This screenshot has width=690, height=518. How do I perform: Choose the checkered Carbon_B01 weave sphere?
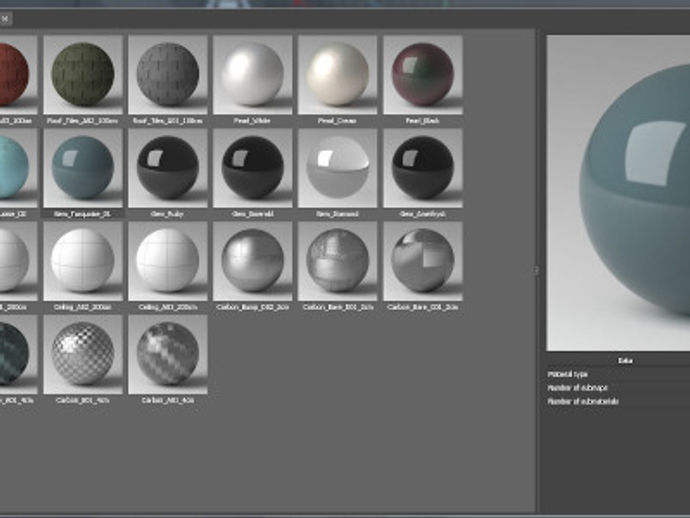click(83, 354)
